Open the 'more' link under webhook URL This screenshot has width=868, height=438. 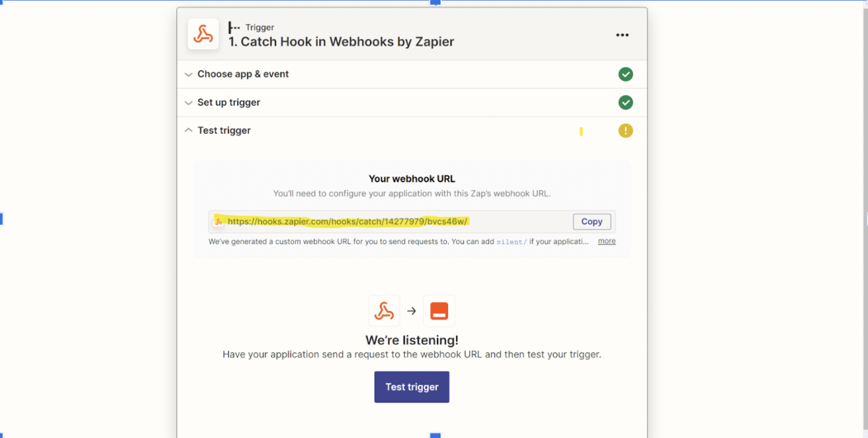coord(607,241)
